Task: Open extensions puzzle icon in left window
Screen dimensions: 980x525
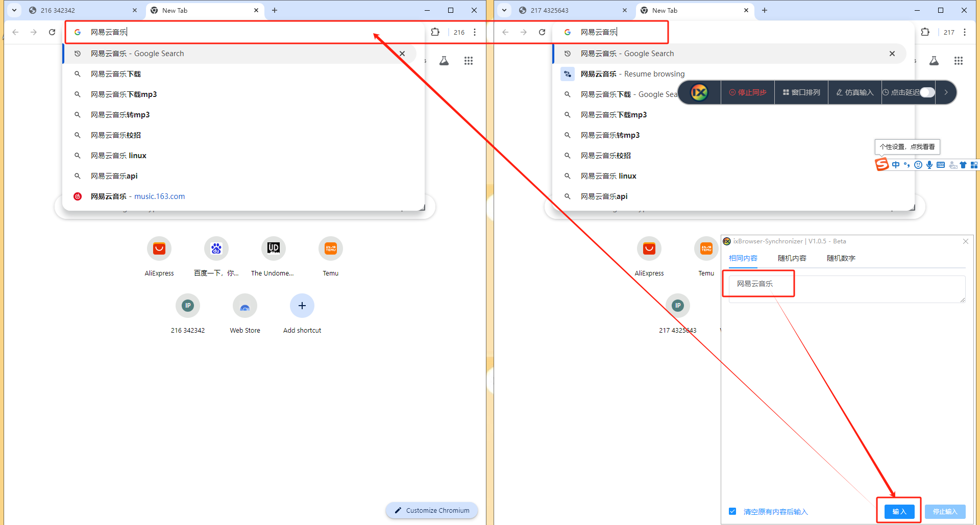Action: tap(435, 32)
